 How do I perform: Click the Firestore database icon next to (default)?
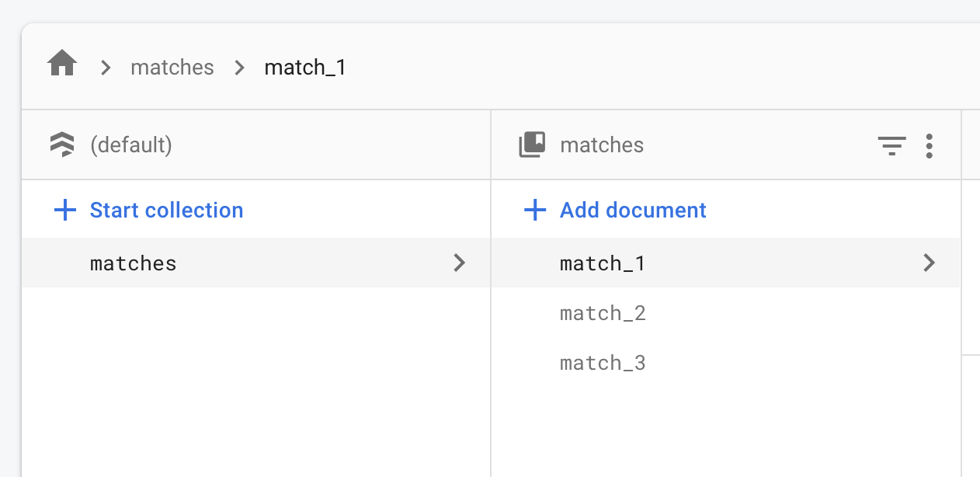click(x=61, y=144)
